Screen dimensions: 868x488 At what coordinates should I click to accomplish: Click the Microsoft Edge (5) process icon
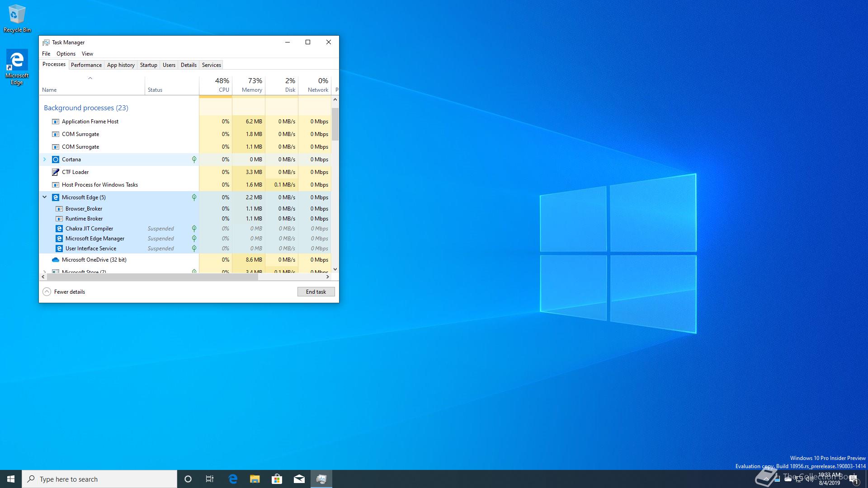point(56,197)
